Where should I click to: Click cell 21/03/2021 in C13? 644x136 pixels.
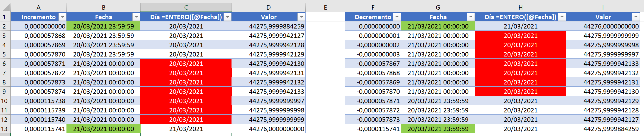click(186, 129)
